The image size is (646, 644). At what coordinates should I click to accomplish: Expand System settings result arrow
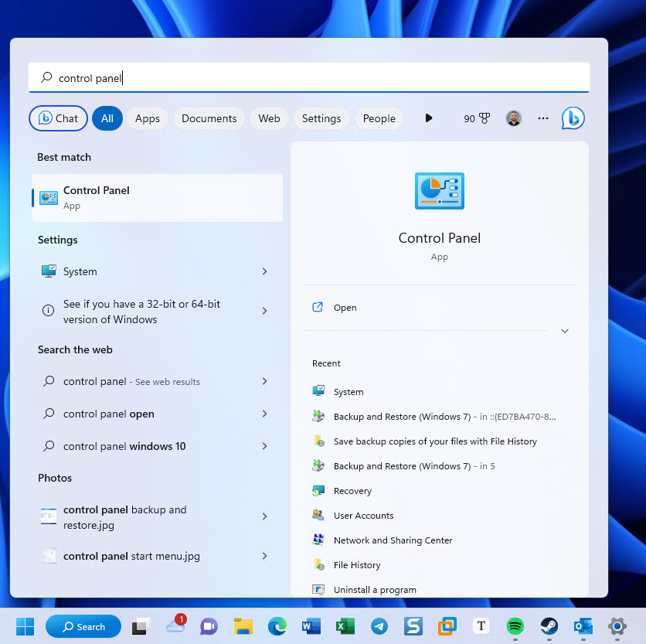pyautogui.click(x=264, y=271)
